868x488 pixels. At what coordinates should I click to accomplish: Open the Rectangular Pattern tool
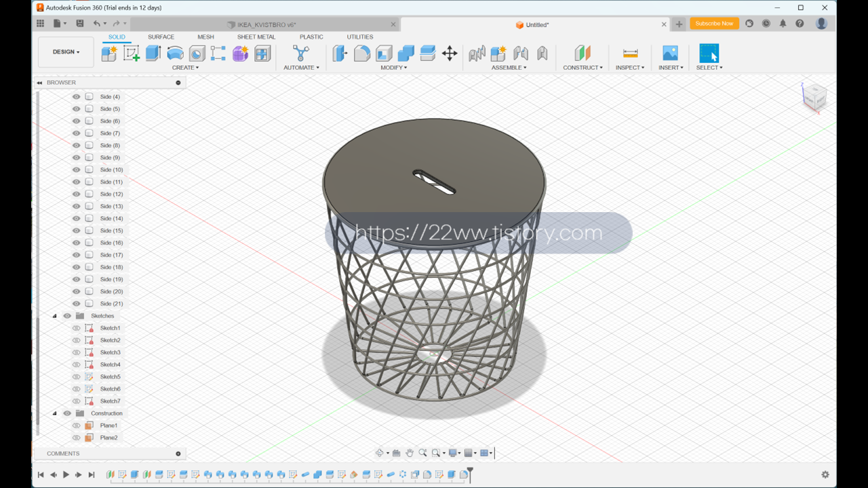point(218,54)
